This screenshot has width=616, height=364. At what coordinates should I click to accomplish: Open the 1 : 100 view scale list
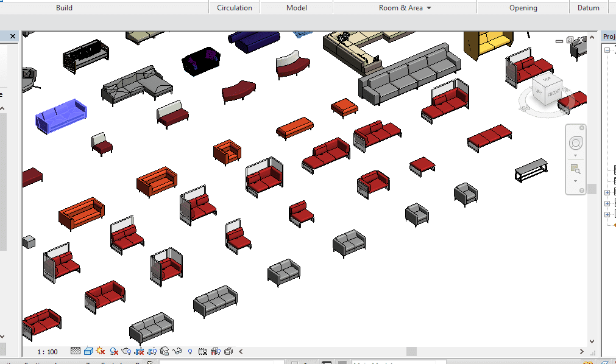[x=48, y=352]
